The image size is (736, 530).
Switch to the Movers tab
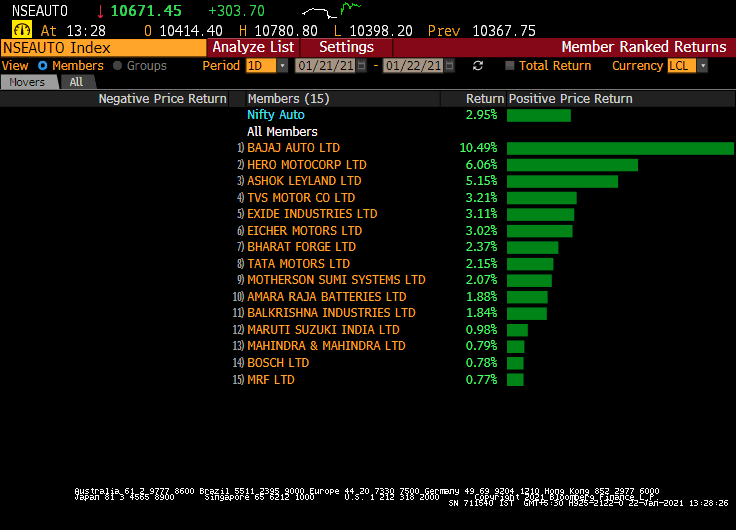[x=27, y=82]
